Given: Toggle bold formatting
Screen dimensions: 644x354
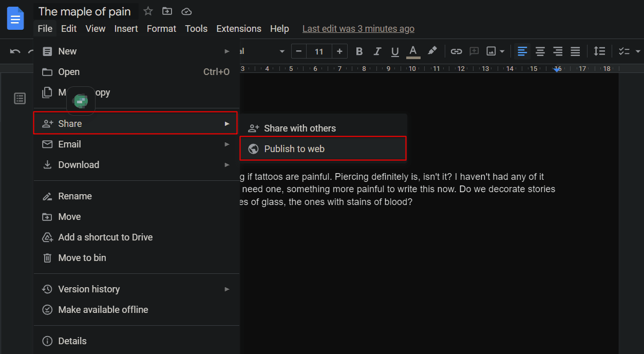Looking at the screenshot, I should tap(359, 51).
